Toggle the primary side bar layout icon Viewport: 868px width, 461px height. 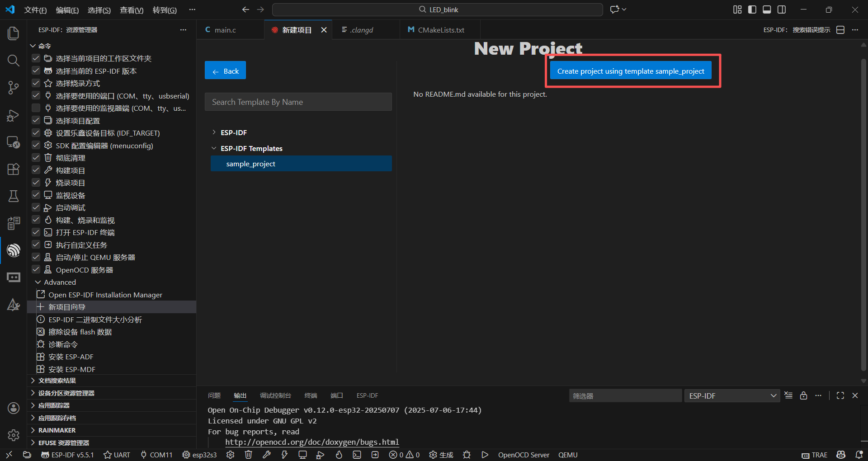coord(752,9)
